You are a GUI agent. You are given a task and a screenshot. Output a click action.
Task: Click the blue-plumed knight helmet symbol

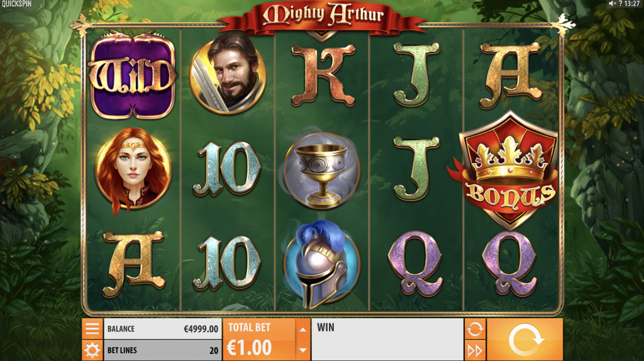321,263
